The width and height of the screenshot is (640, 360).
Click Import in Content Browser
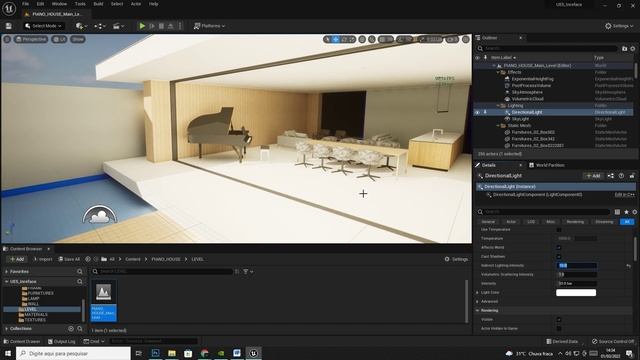click(x=42, y=259)
